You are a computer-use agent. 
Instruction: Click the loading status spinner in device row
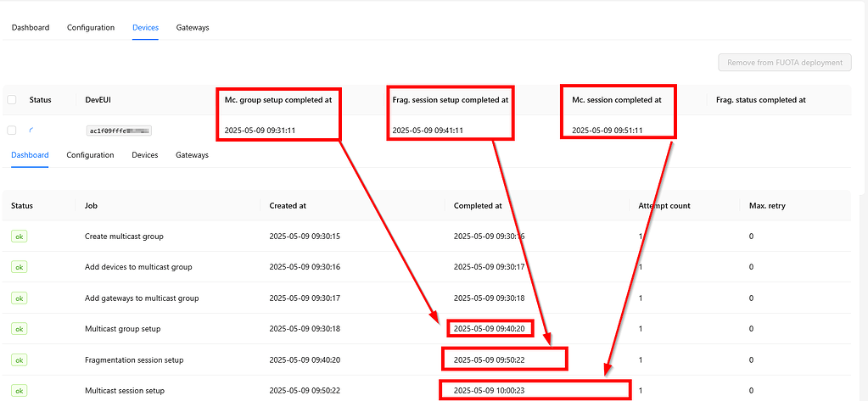32,131
